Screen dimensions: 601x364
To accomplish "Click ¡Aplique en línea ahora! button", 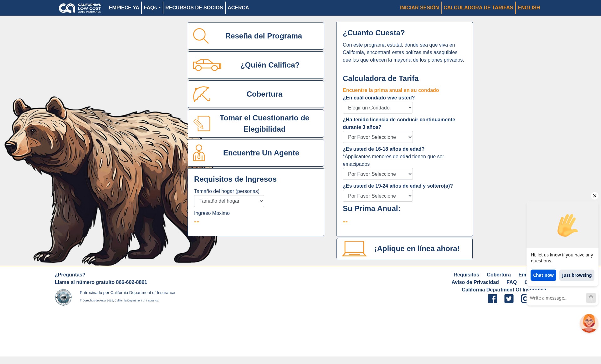I will [x=404, y=249].
